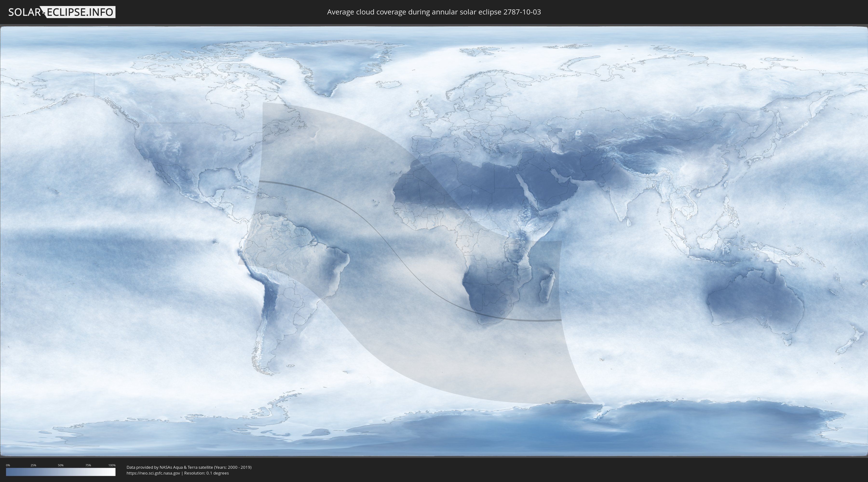This screenshot has width=868, height=482.
Task: Click the 75% label on the legend
Action: click(88, 465)
